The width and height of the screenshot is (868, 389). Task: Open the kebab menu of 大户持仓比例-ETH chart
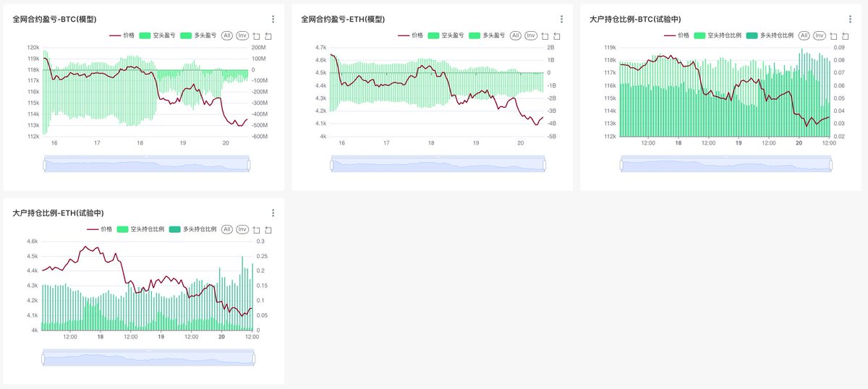point(273,213)
